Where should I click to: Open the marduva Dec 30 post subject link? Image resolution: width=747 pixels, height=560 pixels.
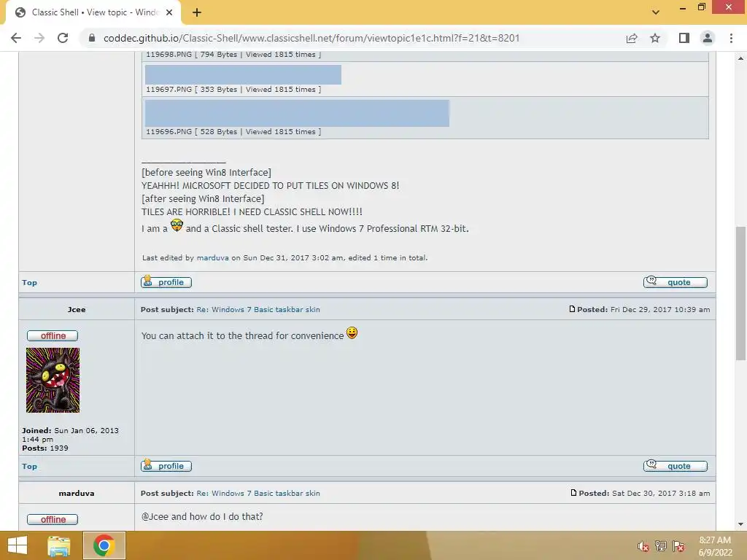tap(258, 494)
